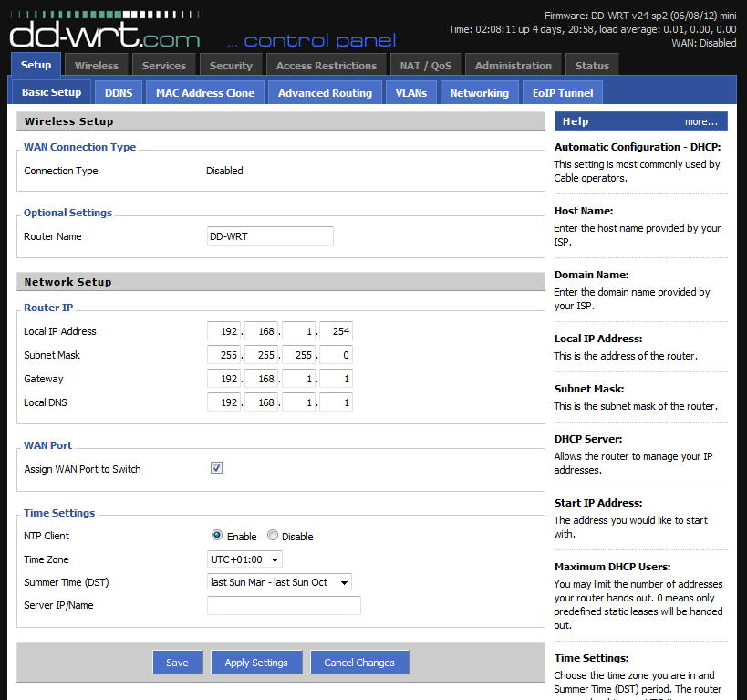The image size is (747, 700).
Task: Click the 'Automatic Configuration - DHCP:' help heading
Action: point(638,147)
